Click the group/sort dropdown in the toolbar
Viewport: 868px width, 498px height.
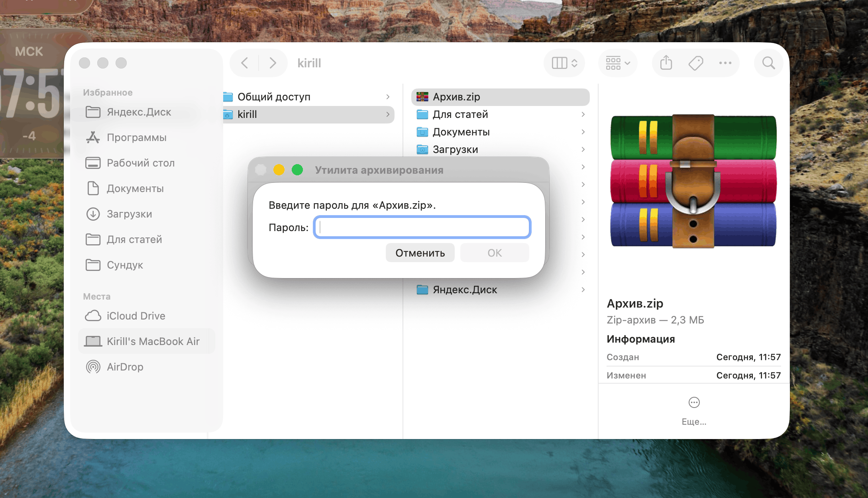click(617, 63)
